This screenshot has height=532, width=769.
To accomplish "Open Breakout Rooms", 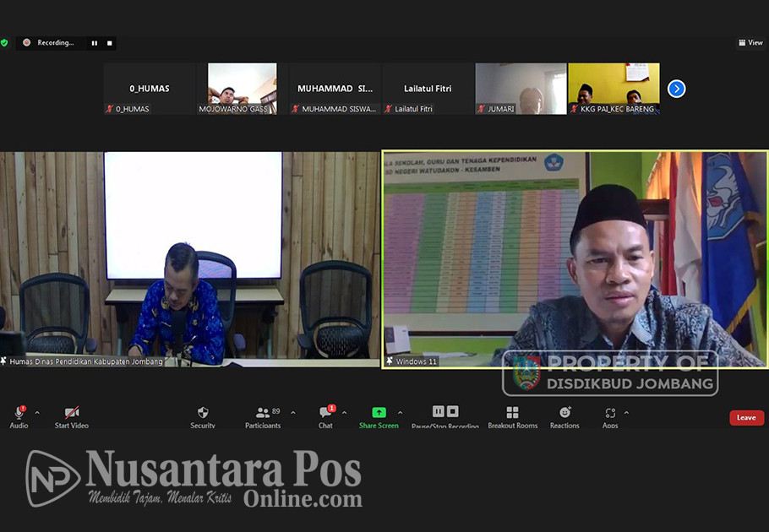I will [x=512, y=415].
